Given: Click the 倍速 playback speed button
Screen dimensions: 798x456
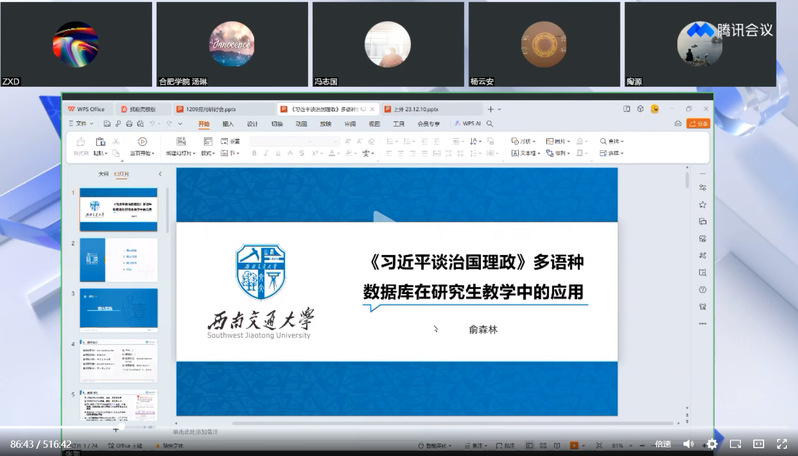Looking at the screenshot, I should point(662,444).
